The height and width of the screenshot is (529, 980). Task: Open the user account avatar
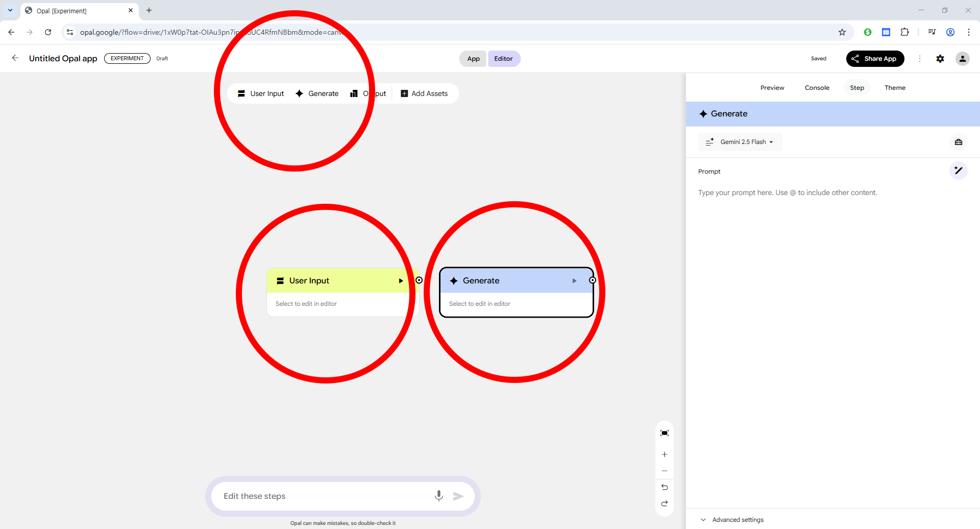pos(963,59)
